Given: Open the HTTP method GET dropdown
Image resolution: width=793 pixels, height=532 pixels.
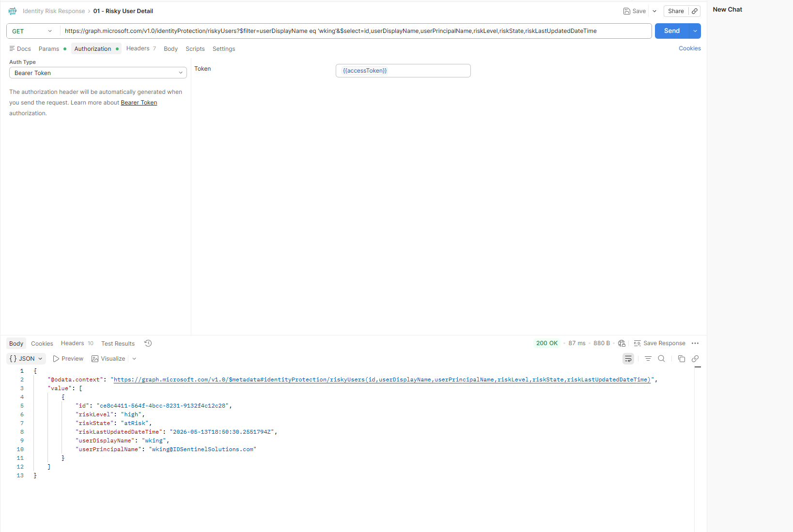Looking at the screenshot, I should pos(32,31).
